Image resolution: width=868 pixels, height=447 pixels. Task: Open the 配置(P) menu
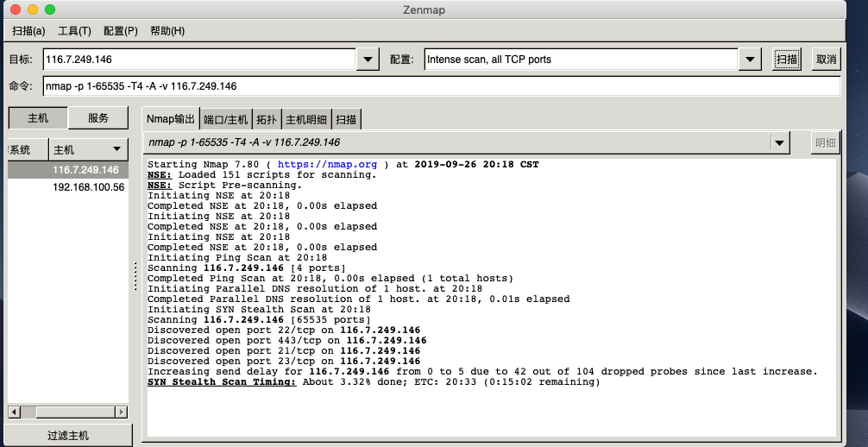click(121, 31)
